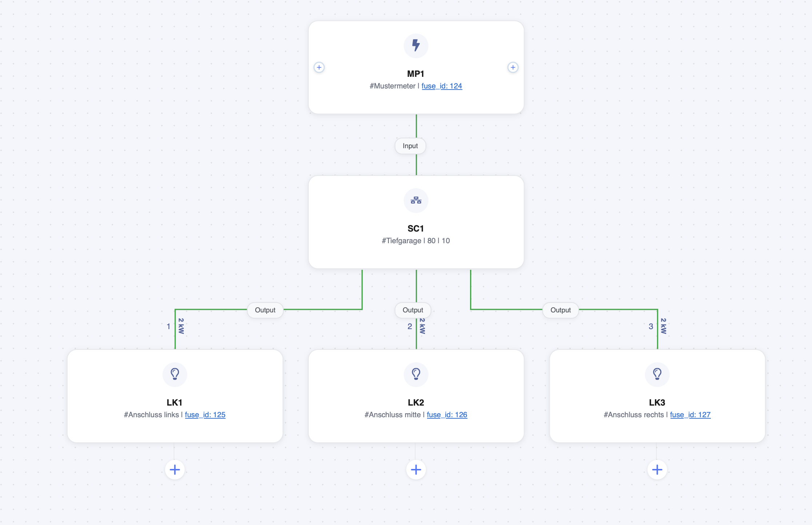Select the SC1 node title
The image size is (812, 525).
tap(416, 229)
